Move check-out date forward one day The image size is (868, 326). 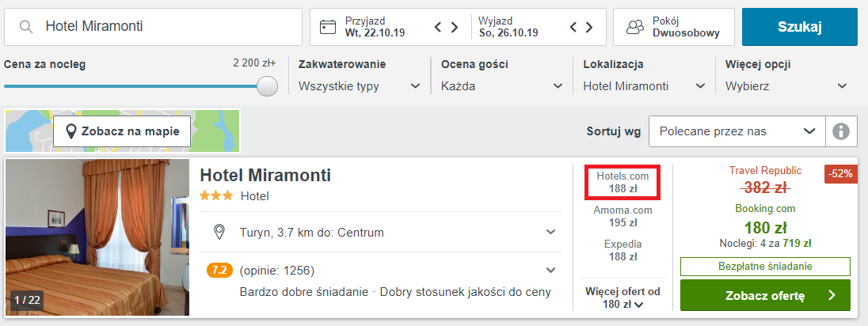589,27
